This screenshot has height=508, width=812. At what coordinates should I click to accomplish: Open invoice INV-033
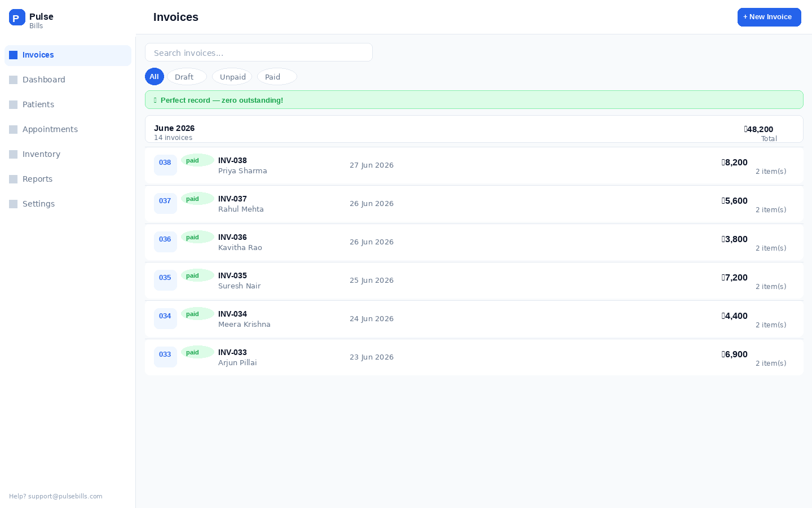[x=474, y=357]
